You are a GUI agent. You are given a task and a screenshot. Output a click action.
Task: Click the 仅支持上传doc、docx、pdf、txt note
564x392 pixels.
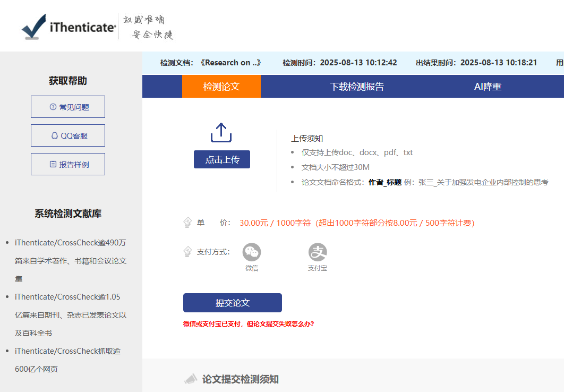[x=357, y=152]
